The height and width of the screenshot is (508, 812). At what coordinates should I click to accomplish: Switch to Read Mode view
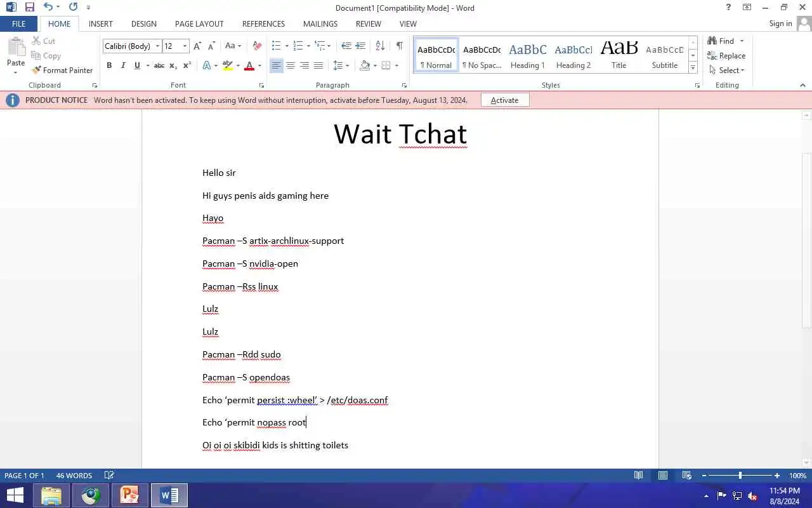(x=639, y=476)
